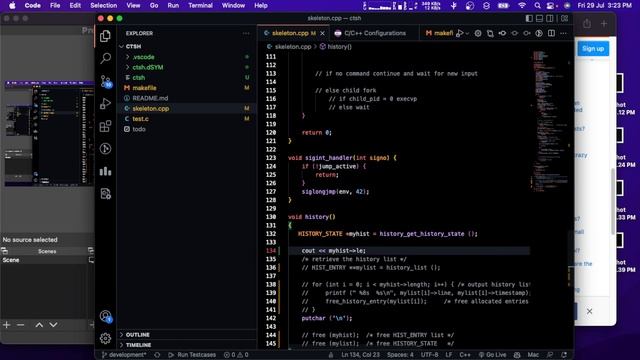Open run options dropdown arrow beside play icon
This screenshot has height=360, width=640.
coord(467,33)
